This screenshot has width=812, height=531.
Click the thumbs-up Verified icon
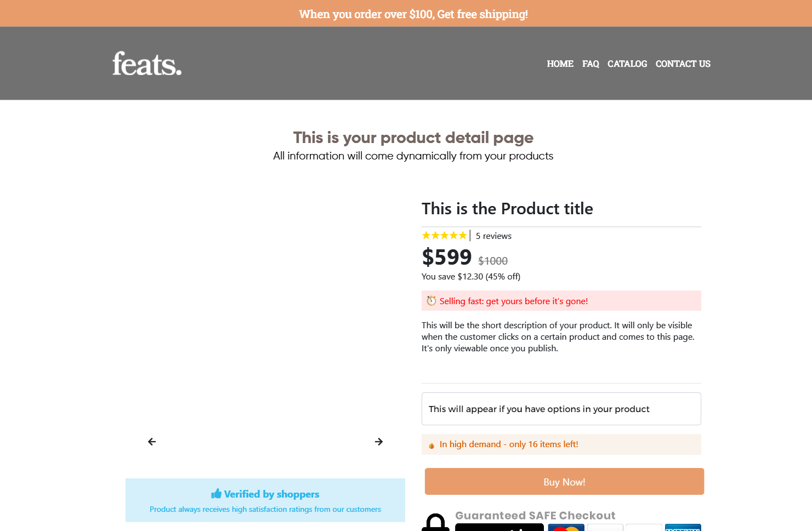pos(216,494)
